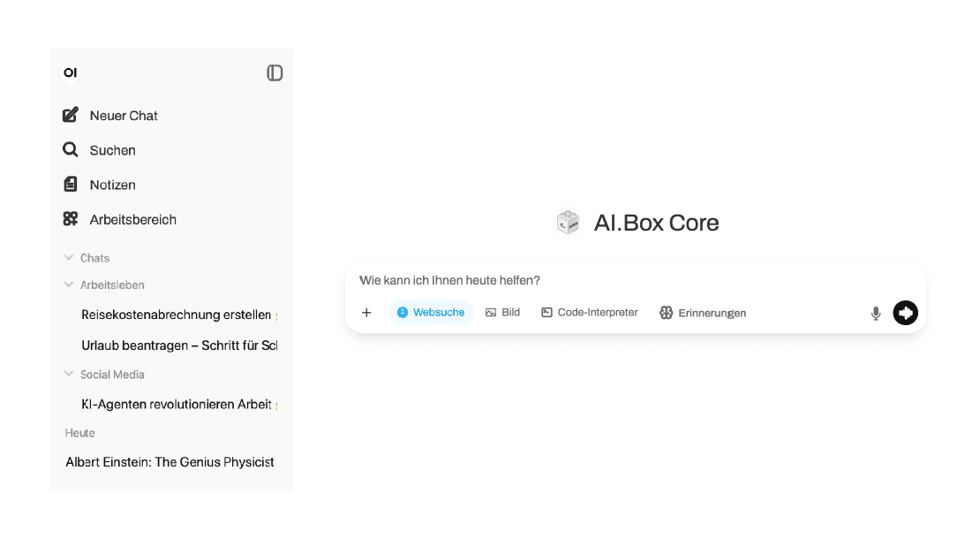Click the Neuer Chat pencil icon

pos(71,115)
